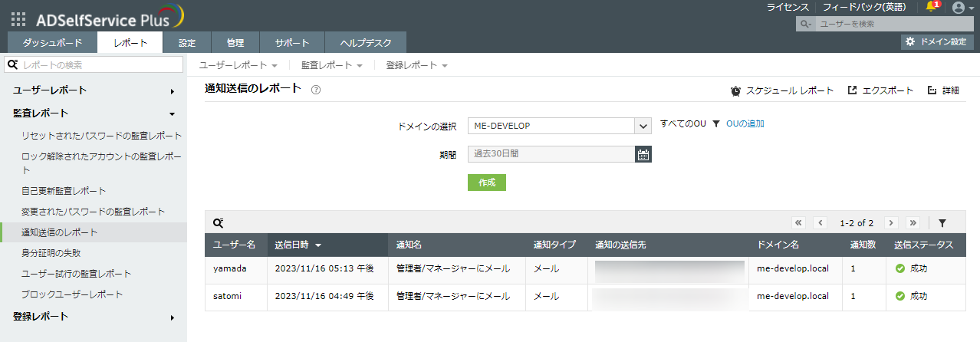Open 自己更新監査レポート
The height and width of the screenshot is (342, 980).
click(x=64, y=191)
